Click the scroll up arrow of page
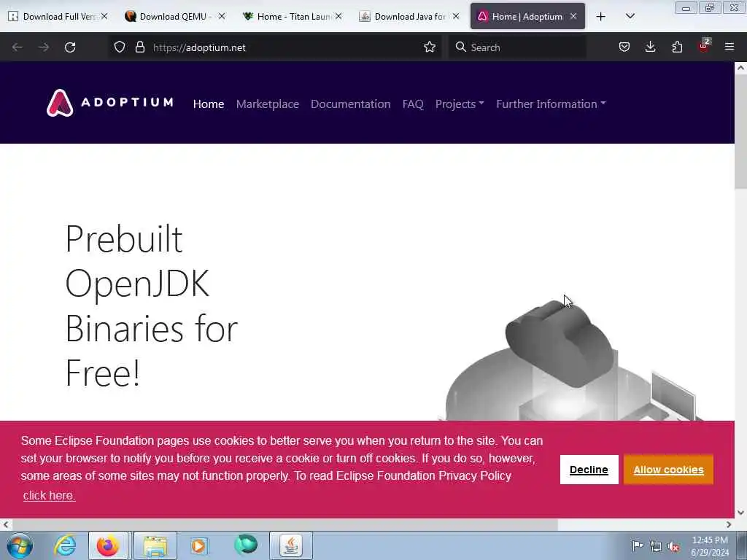The image size is (747, 560). [741, 68]
